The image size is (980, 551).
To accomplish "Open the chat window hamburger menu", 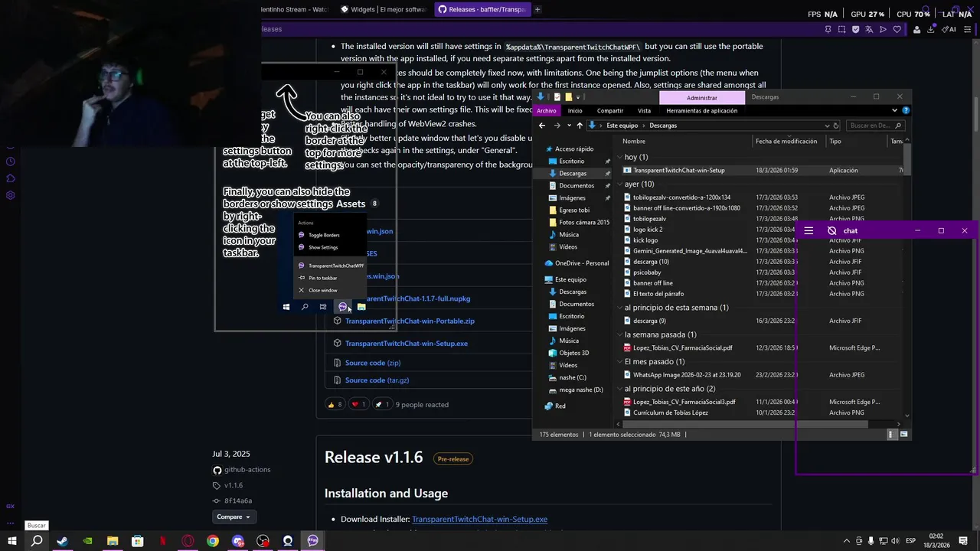I will click(x=808, y=230).
